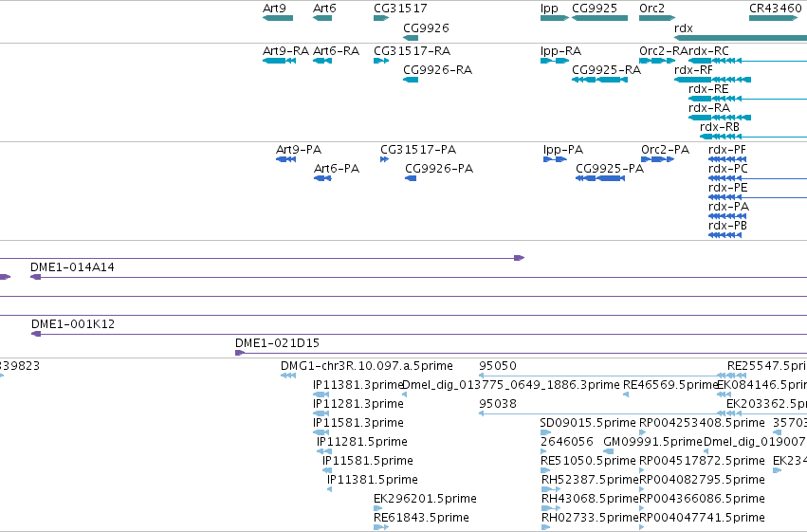Select transcript CG9925-RA
Image resolution: width=807 pixels, height=532 pixels.
coord(599,80)
